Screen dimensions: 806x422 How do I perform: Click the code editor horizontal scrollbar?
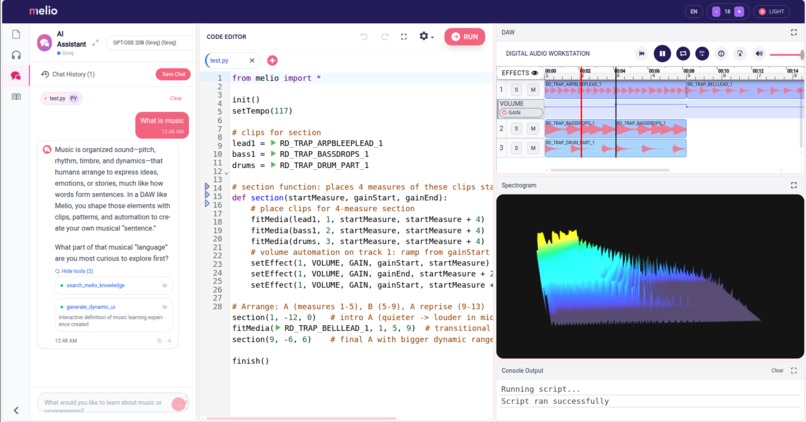[x=301, y=419]
